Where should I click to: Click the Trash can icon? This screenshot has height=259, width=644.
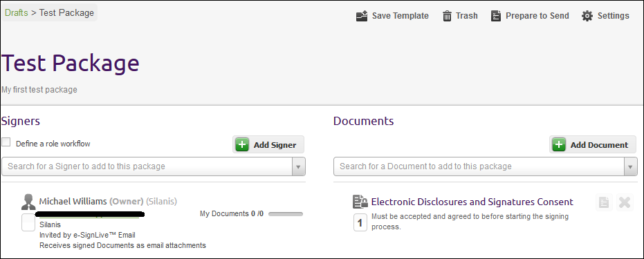(447, 16)
